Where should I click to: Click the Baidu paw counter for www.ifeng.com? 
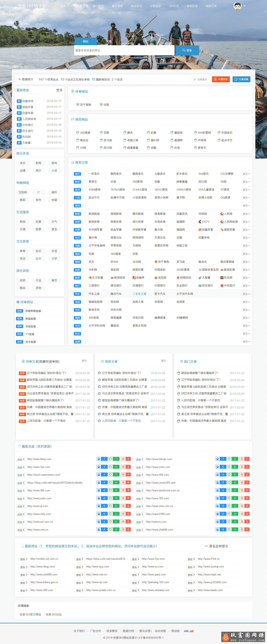point(102,459)
